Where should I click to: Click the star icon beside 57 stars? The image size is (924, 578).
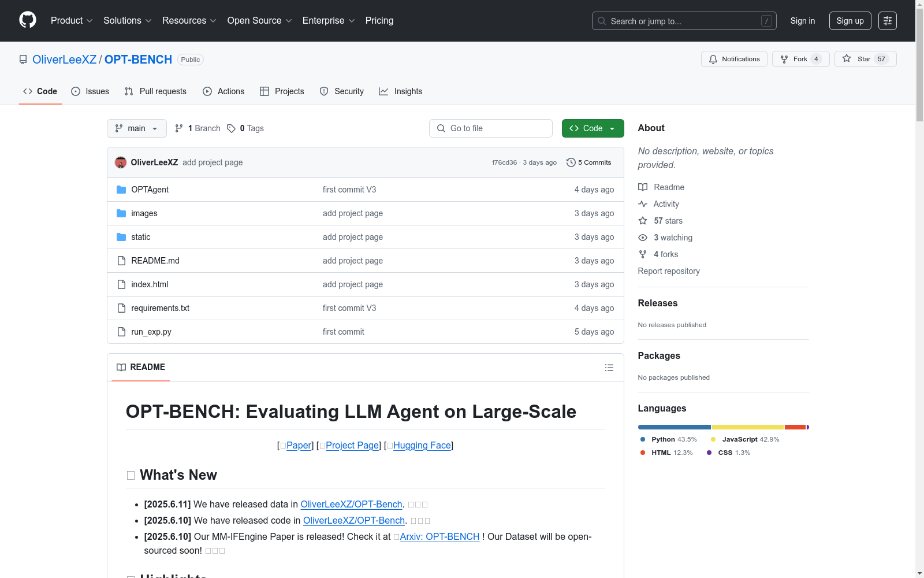(x=643, y=221)
